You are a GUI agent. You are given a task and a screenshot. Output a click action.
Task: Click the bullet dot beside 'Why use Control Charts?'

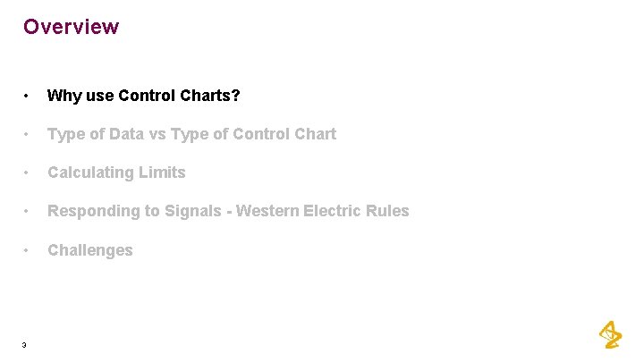pyautogui.click(x=26, y=96)
